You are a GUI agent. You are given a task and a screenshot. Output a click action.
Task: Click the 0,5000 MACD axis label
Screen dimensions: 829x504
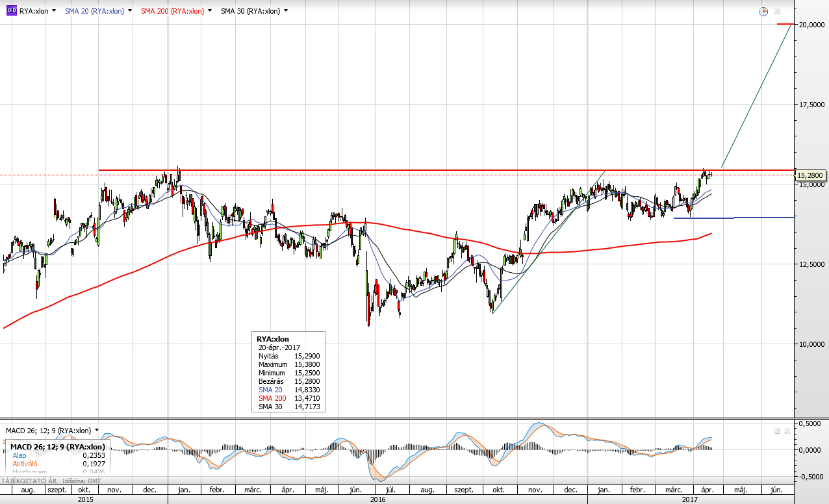811,423
